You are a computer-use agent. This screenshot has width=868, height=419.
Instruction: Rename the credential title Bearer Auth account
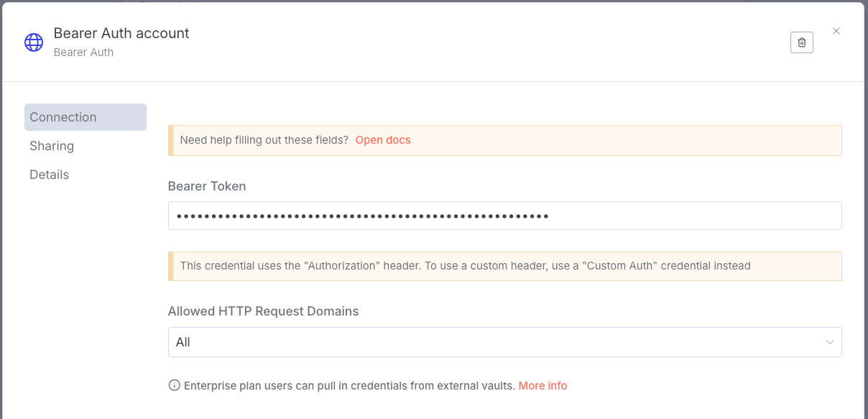point(121,33)
